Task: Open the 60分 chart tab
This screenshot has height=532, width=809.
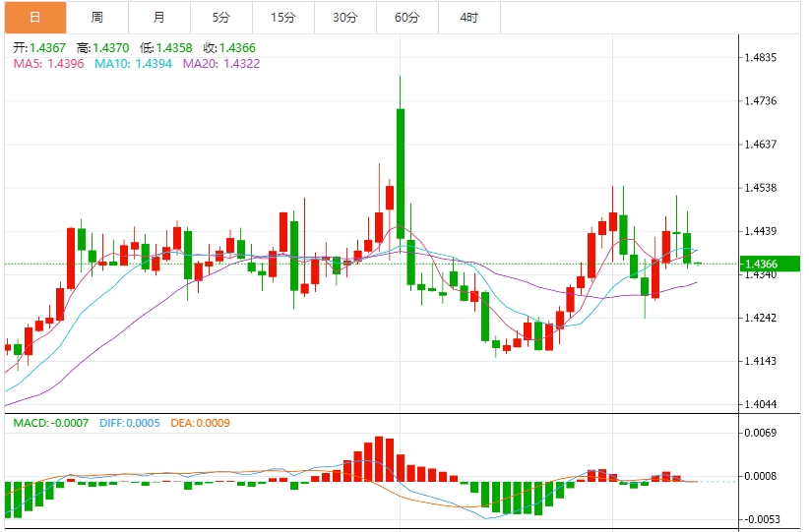Action: pos(407,18)
